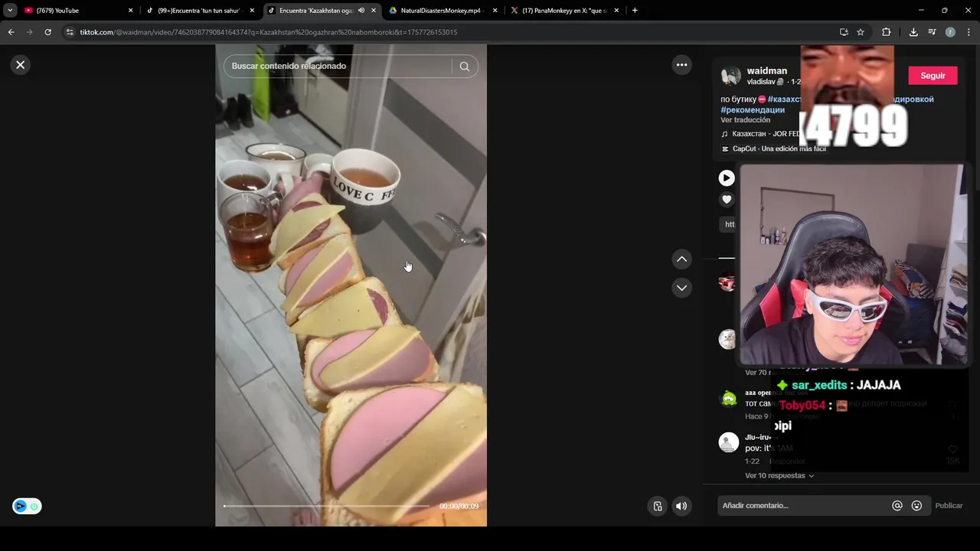This screenshot has width=980, height=551.
Task: Go to previous video with up arrow
Action: click(x=682, y=259)
